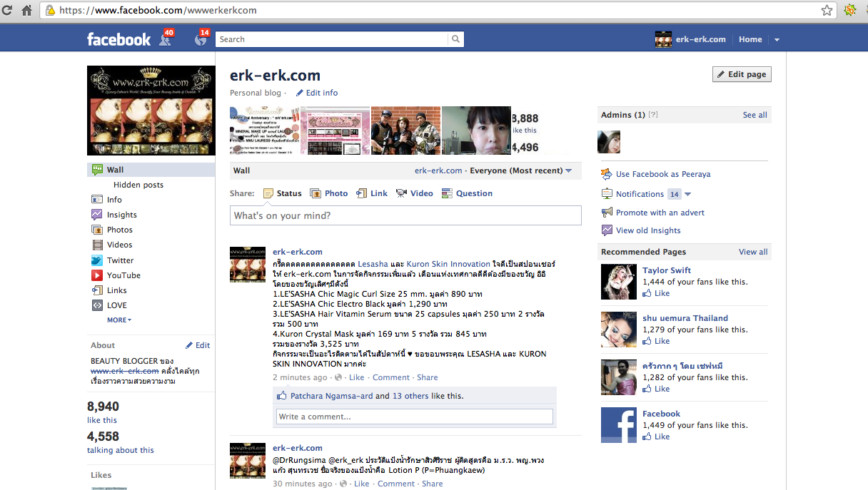Image resolution: width=868 pixels, height=490 pixels.
Task: Open account dropdown arrow in top bar
Action: pyautogui.click(x=777, y=40)
